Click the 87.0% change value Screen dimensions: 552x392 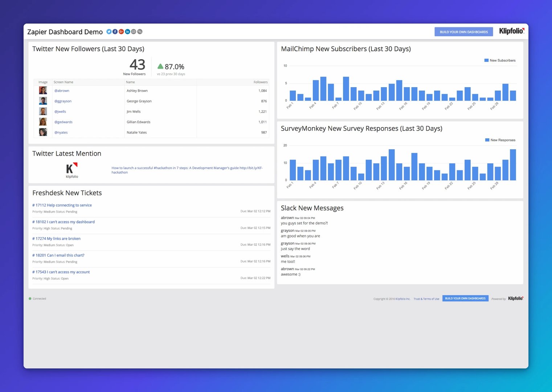click(x=175, y=67)
